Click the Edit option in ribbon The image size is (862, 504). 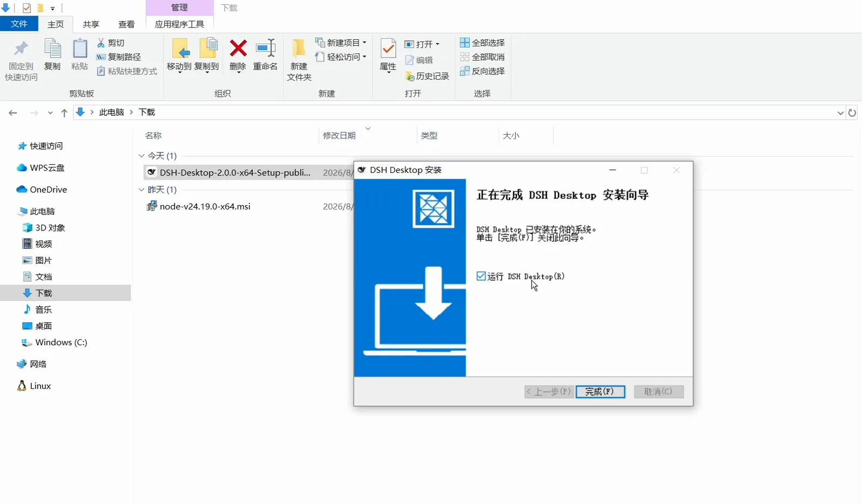point(419,60)
